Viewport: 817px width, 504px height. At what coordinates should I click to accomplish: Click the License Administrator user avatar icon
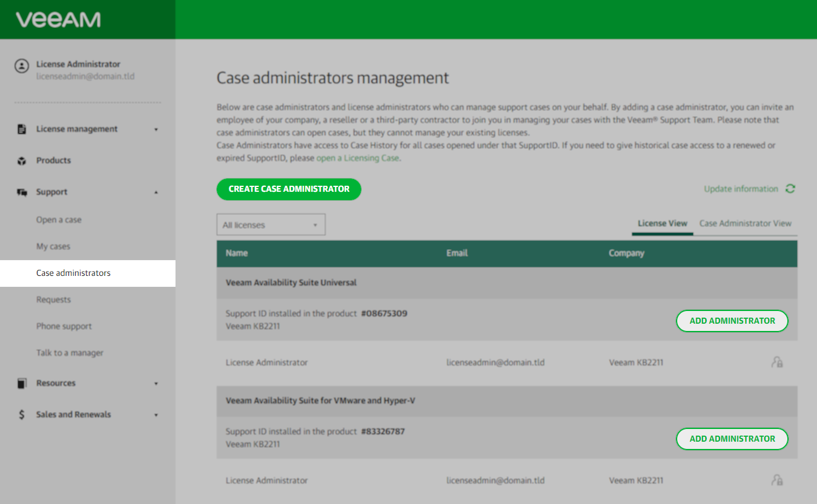(x=22, y=65)
